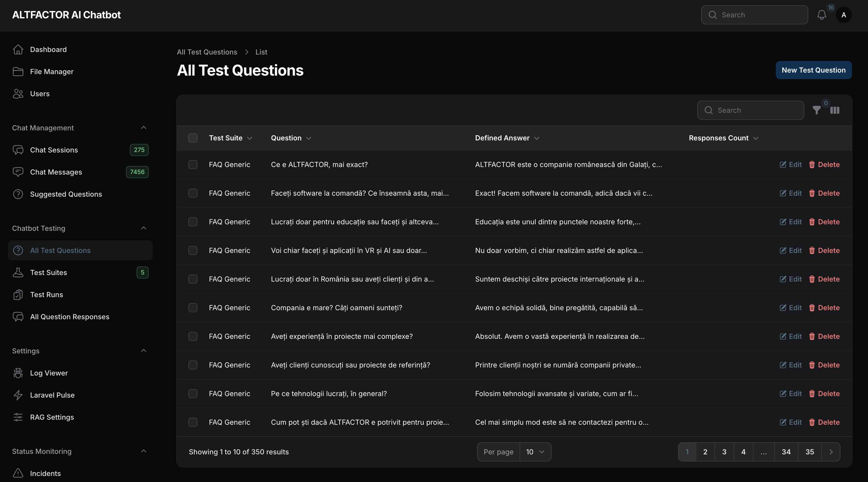This screenshot has width=868, height=482.
Task: Open Laravel Pulse via its lightning icon
Action: pyautogui.click(x=18, y=395)
